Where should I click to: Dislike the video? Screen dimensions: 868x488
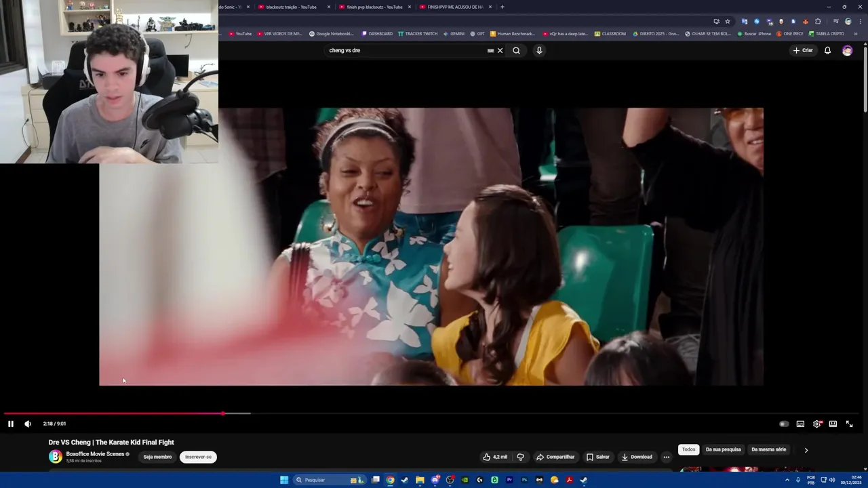click(x=521, y=457)
